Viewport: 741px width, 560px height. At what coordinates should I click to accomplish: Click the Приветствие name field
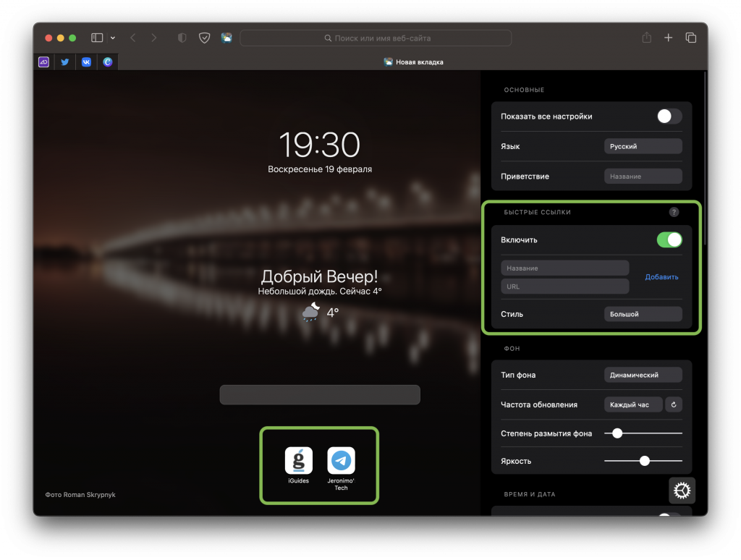tap(643, 177)
